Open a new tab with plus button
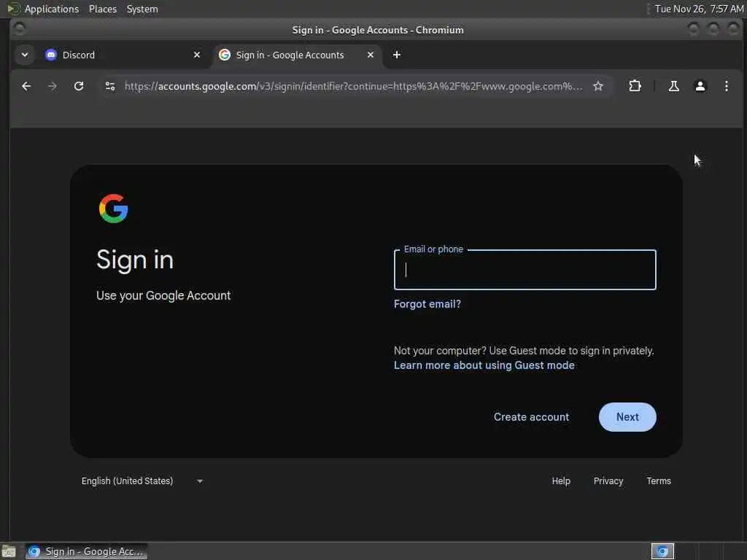The image size is (747, 560). tap(396, 55)
